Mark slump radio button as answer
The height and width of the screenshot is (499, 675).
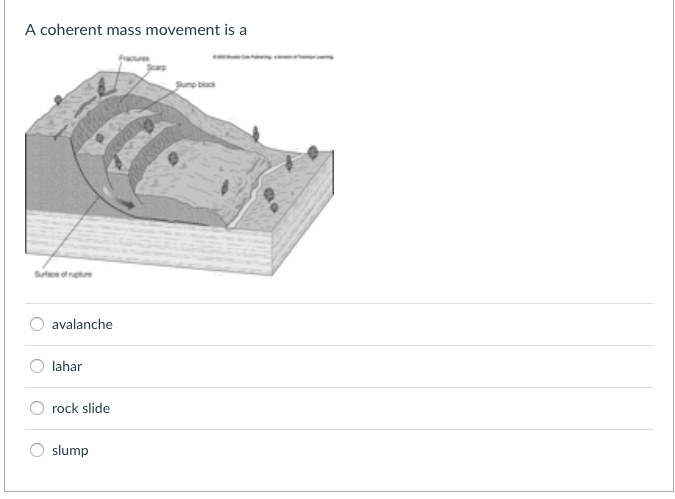coord(37,450)
